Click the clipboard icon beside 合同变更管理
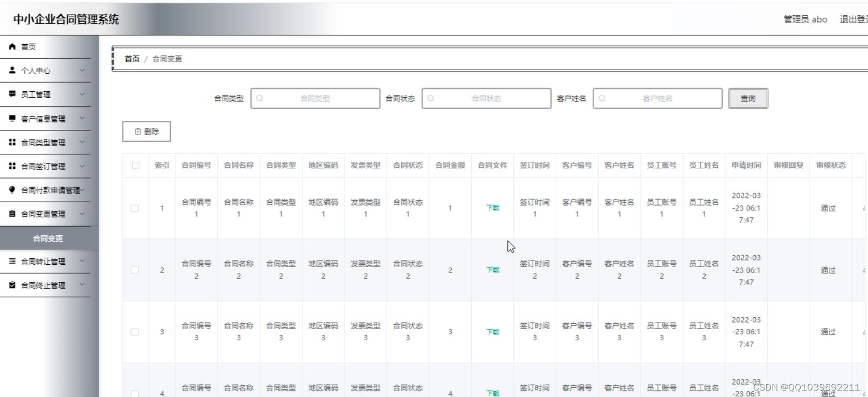The image size is (868, 397). click(x=12, y=214)
